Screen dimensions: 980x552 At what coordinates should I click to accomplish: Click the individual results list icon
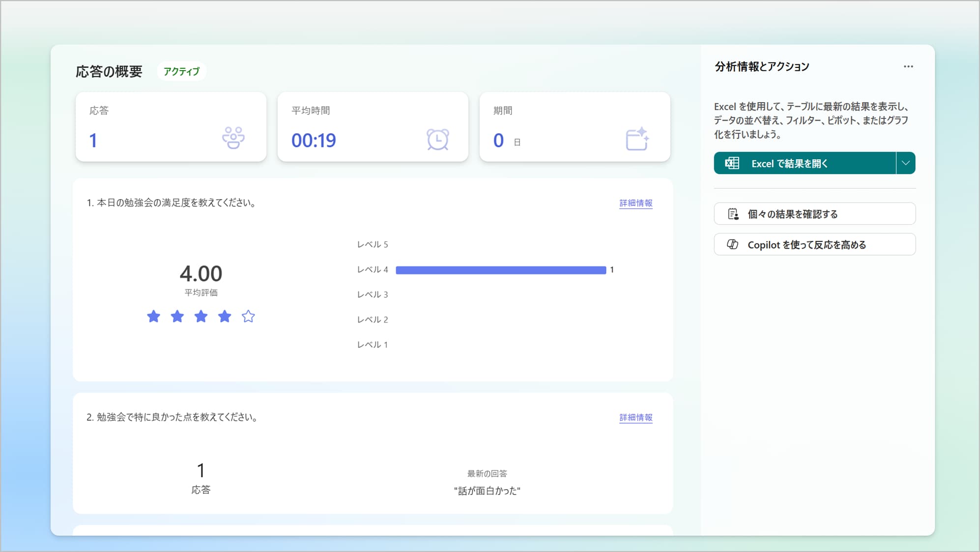point(733,214)
